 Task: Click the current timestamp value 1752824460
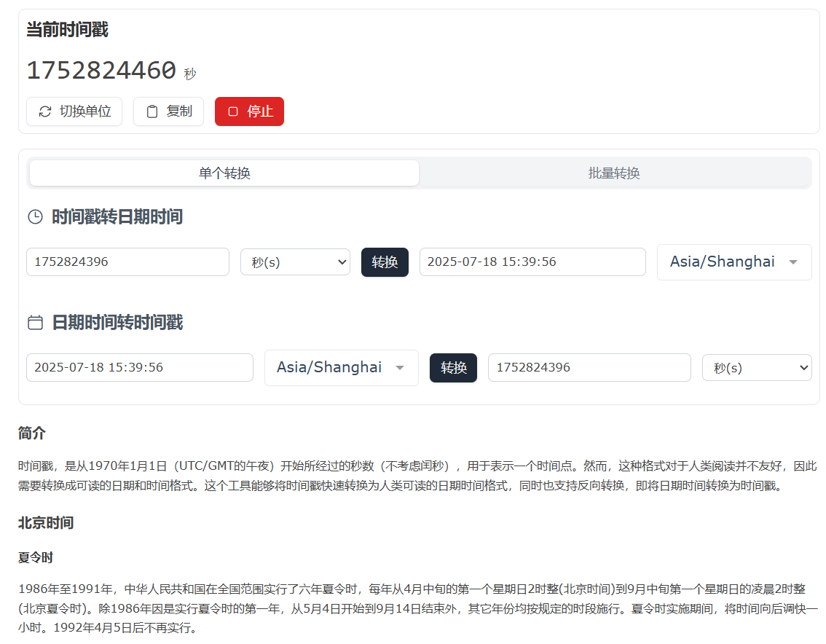point(101,70)
